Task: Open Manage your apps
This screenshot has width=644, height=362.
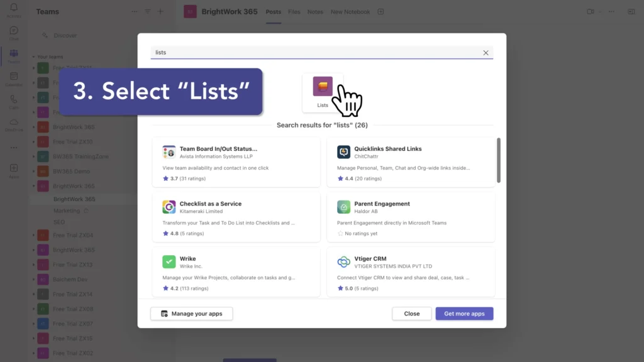Action: (x=191, y=313)
